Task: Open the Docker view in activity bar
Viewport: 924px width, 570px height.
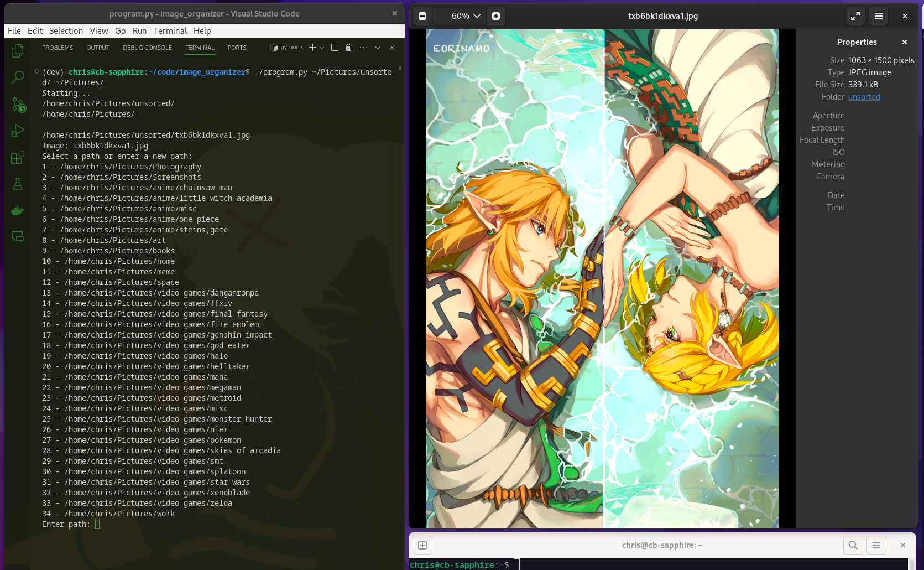Action: [18, 210]
